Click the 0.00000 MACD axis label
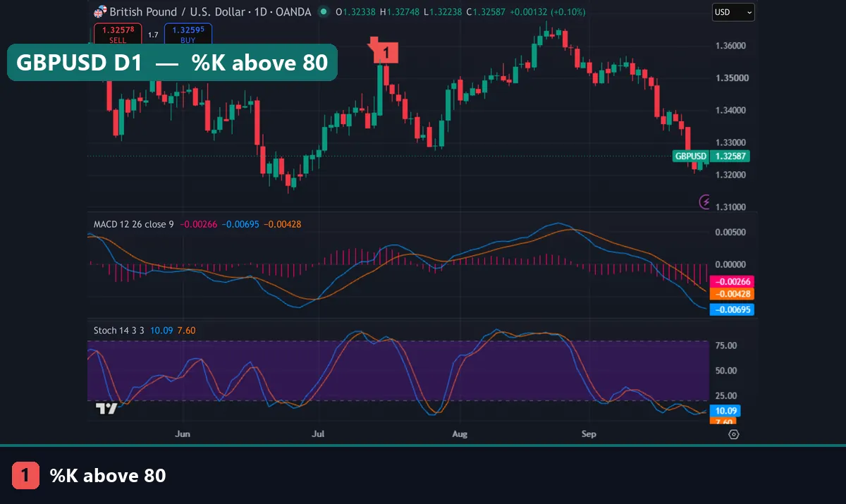Image resolution: width=846 pixels, height=504 pixels. [730, 264]
